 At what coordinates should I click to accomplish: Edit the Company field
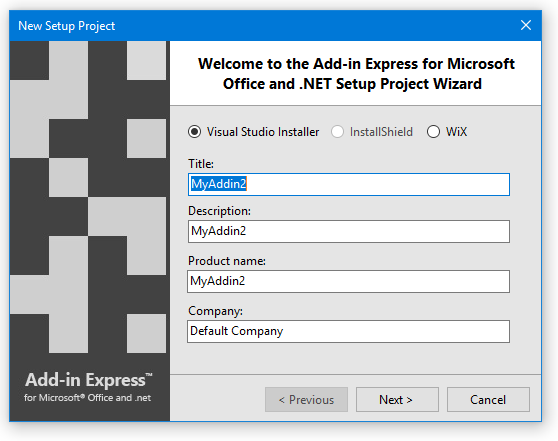(349, 331)
